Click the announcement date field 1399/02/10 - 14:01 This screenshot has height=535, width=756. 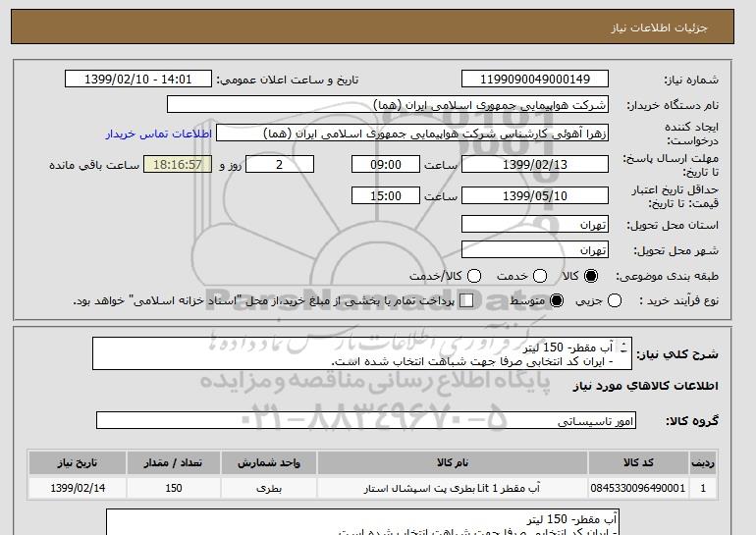pos(138,80)
